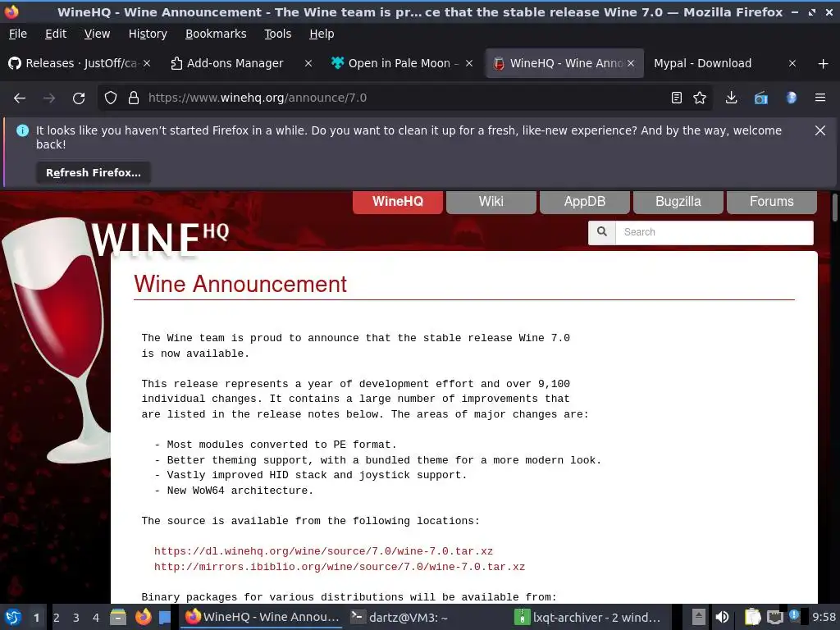The image size is (840, 630).
Task: Open the Edit menu
Action: tap(56, 34)
